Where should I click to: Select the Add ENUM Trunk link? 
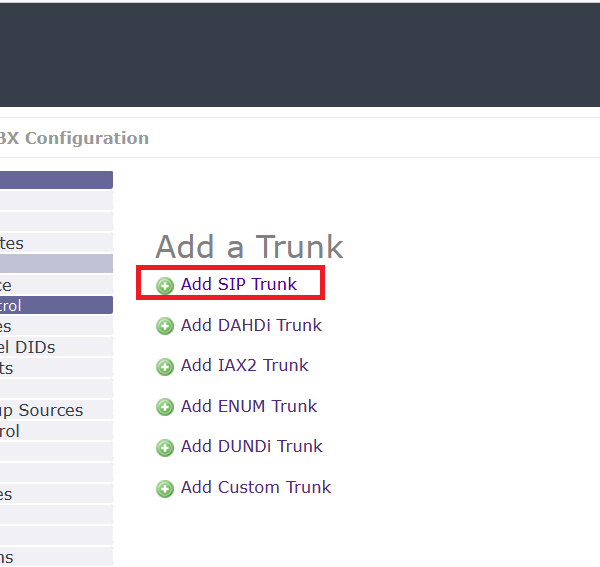248,406
